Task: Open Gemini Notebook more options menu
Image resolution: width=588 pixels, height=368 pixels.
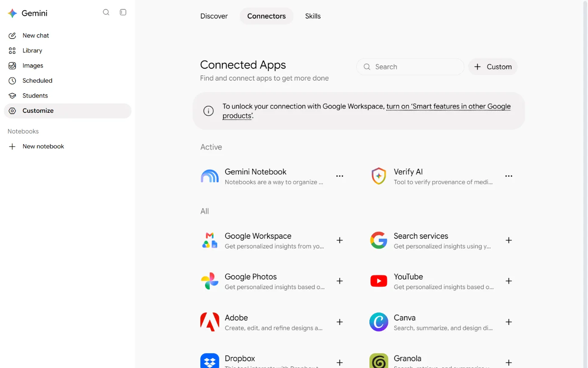Action: click(340, 176)
